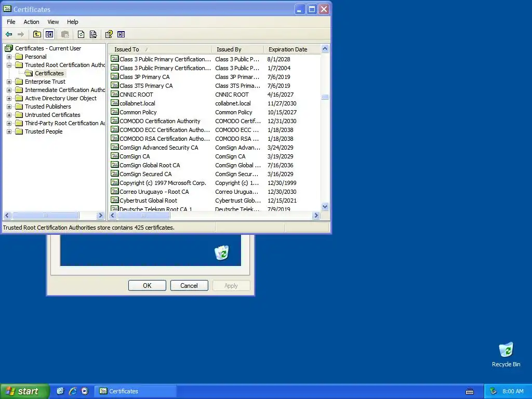Sort by the Issued By column header
Image resolution: width=532 pixels, height=399 pixels.
pyautogui.click(x=237, y=49)
